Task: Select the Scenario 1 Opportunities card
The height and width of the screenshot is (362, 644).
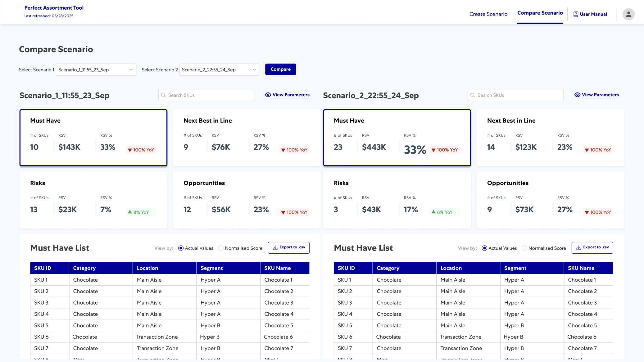Action: click(x=247, y=200)
